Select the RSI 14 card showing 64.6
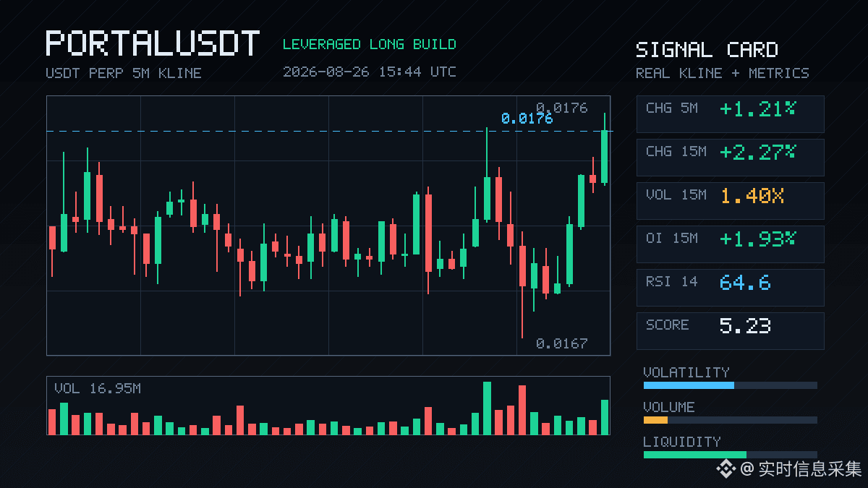The width and height of the screenshot is (868, 488). 731,287
